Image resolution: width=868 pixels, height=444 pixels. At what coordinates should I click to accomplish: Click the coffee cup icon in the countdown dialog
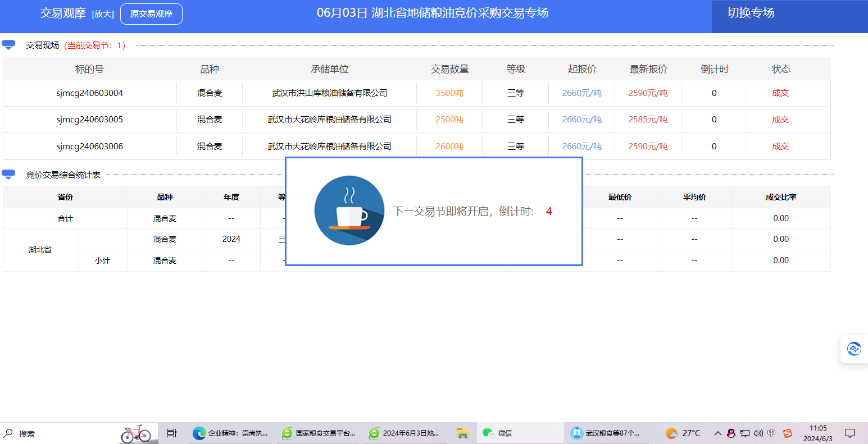coord(349,210)
